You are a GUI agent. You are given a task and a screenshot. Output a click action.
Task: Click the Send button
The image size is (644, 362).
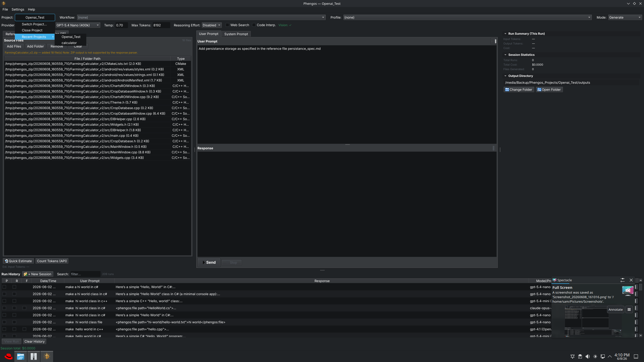tap(209, 262)
